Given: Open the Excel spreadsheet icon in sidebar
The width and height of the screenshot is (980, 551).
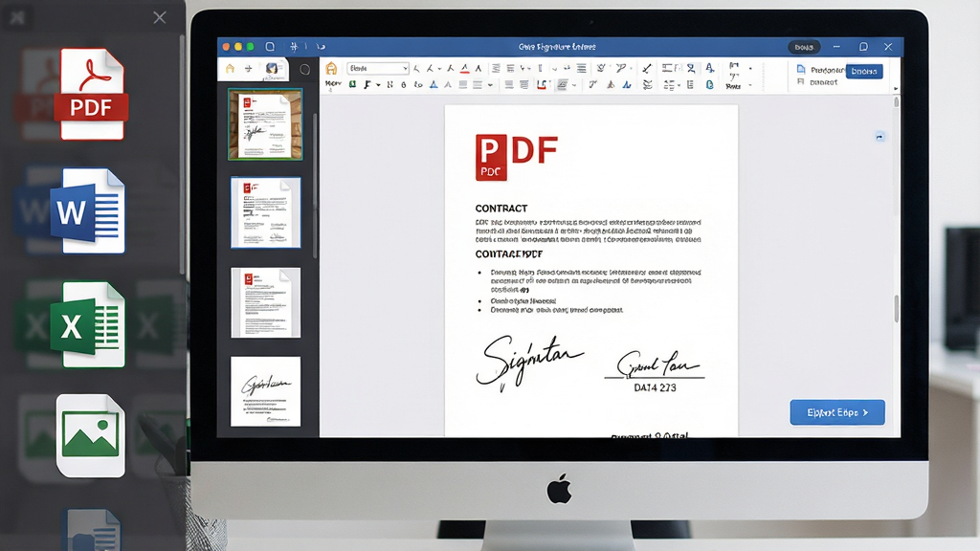Looking at the screenshot, I should click(88, 324).
